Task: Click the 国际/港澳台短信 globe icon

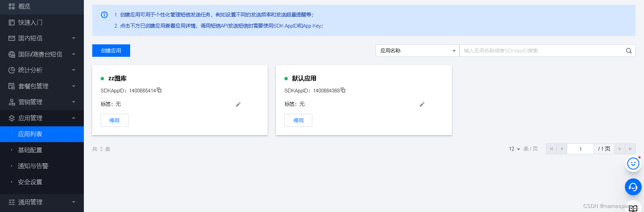Action: click(x=12, y=54)
